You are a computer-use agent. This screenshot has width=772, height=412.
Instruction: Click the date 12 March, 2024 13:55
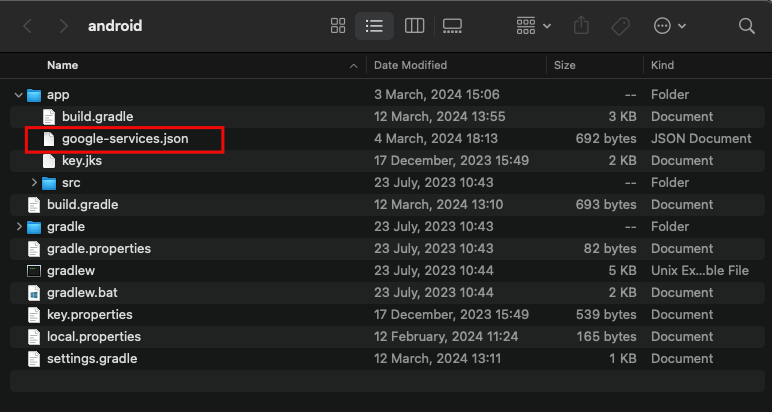440,117
